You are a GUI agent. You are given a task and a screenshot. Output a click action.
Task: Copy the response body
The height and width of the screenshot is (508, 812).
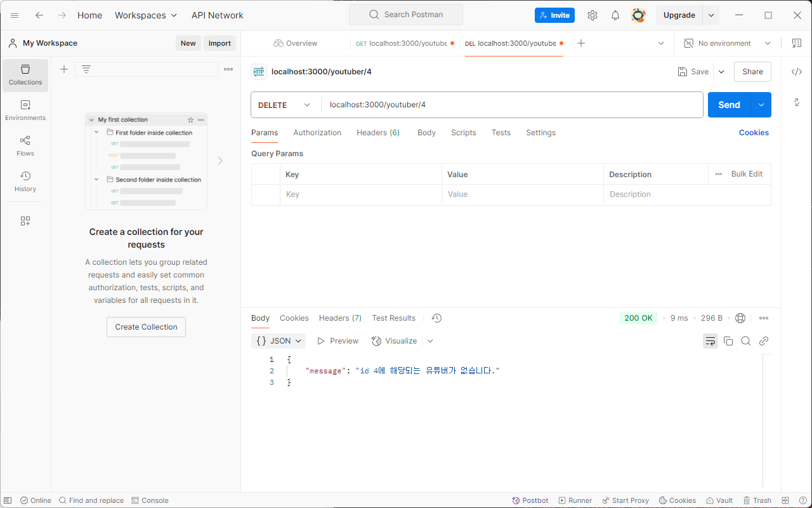coord(728,341)
